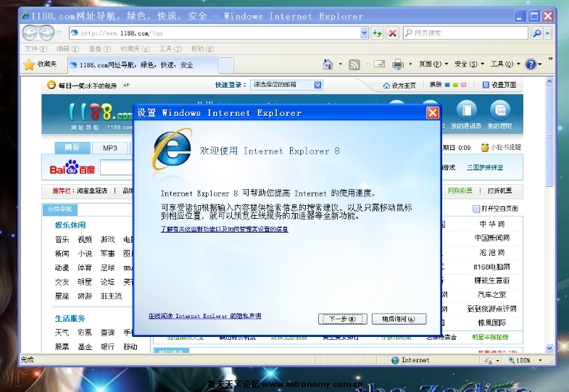
Task: Open the 了解有关这些新功能 information link
Action: 224,229
